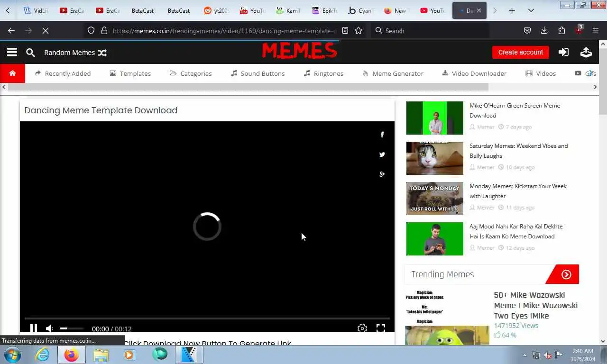Open video player settings gear
The height and width of the screenshot is (364, 607).
[362, 328]
